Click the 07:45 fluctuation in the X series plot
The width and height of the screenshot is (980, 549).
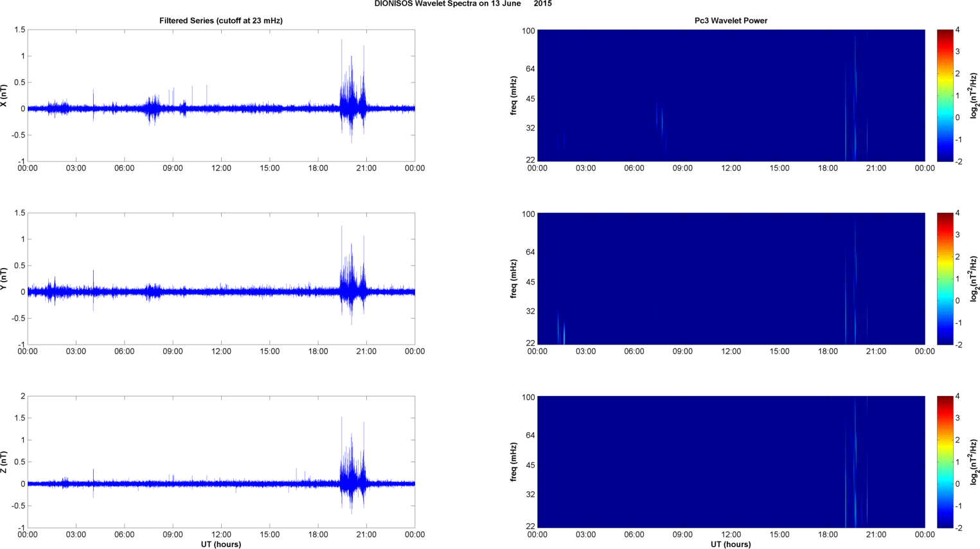(x=153, y=109)
